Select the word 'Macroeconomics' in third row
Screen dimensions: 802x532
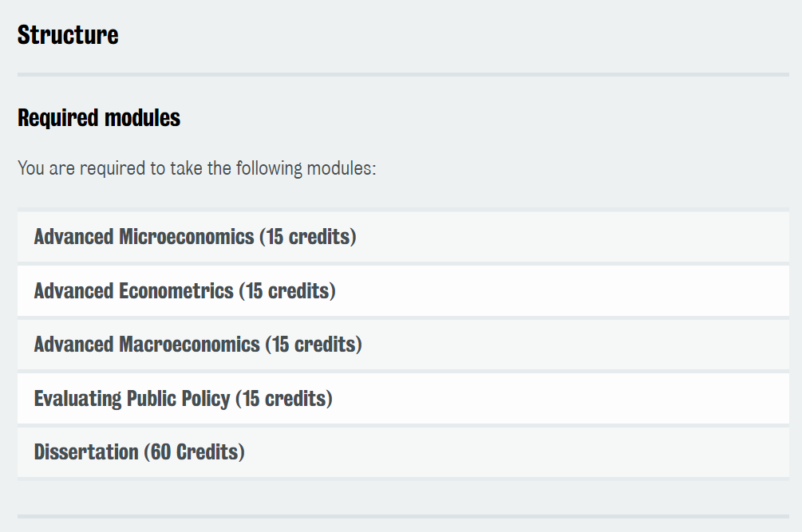coord(190,345)
